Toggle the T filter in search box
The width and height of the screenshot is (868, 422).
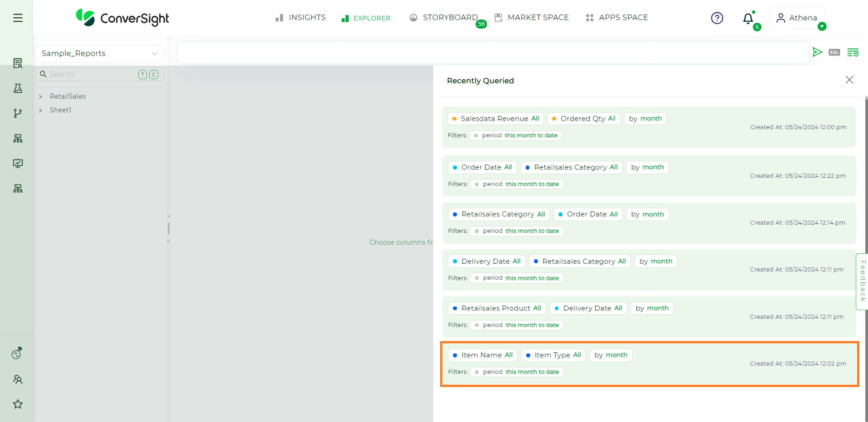pyautogui.click(x=142, y=75)
